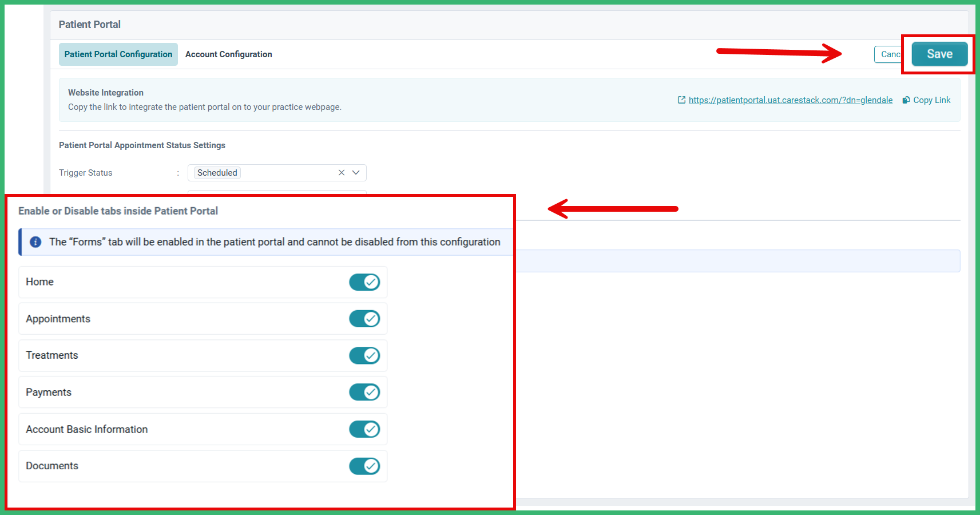Disable the Account Basic Information toggle

(364, 429)
